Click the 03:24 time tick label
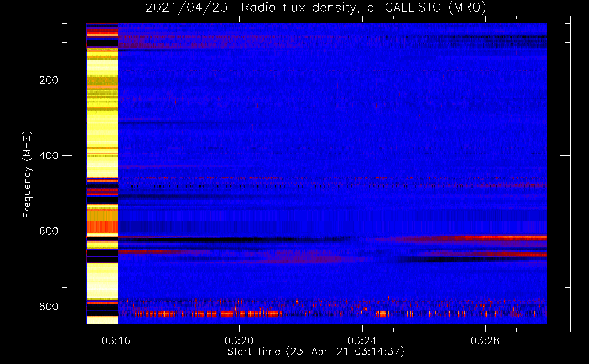The width and height of the screenshot is (589, 364). 362,341
